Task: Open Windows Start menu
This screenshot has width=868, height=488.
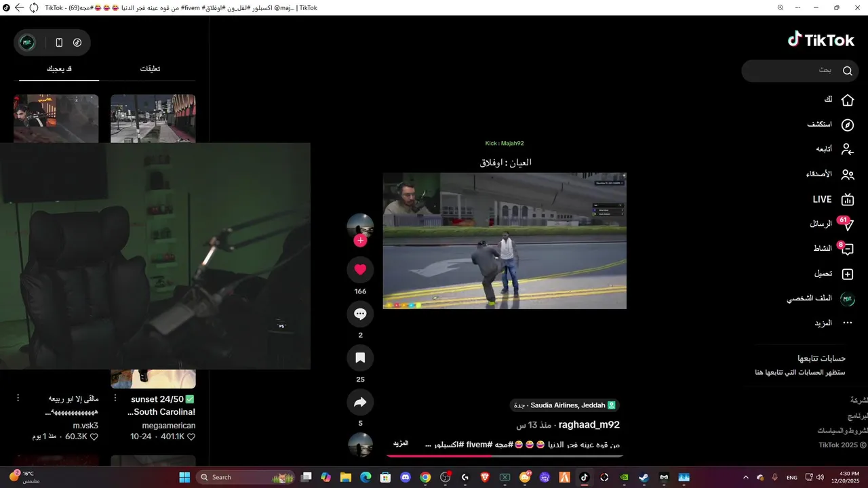Action: coord(184,477)
